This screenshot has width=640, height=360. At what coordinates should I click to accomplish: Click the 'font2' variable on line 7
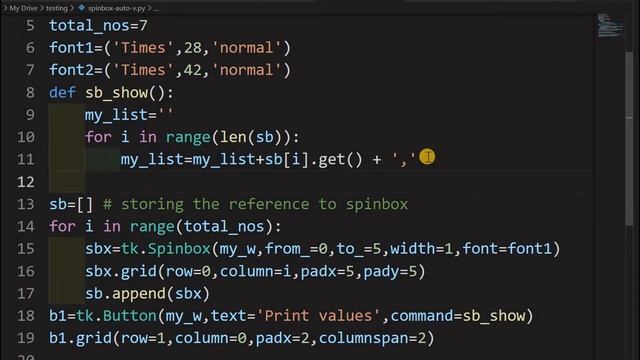(71, 70)
